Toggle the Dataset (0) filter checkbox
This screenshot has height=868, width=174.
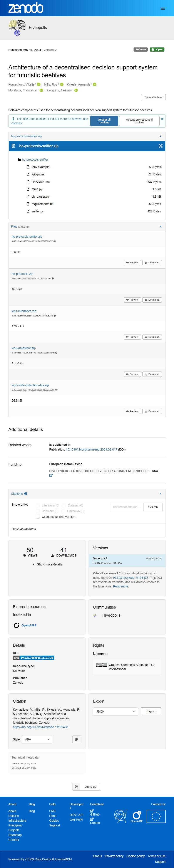(x=64, y=505)
